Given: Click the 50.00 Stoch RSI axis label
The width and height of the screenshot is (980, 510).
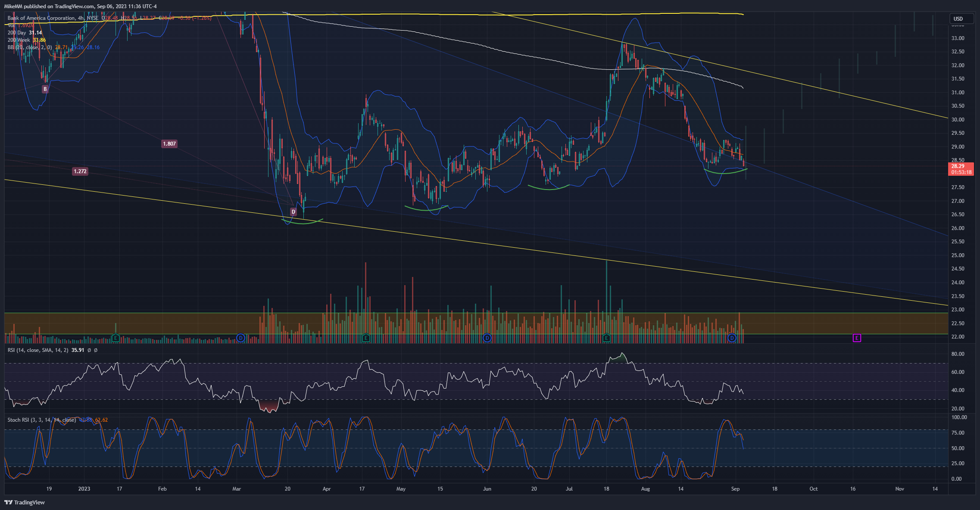Looking at the screenshot, I should click(958, 448).
